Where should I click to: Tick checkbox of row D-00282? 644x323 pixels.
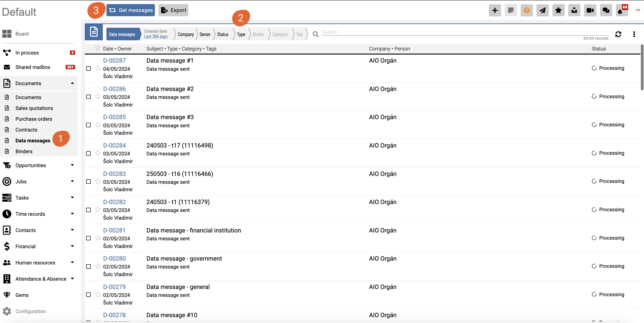point(88,210)
